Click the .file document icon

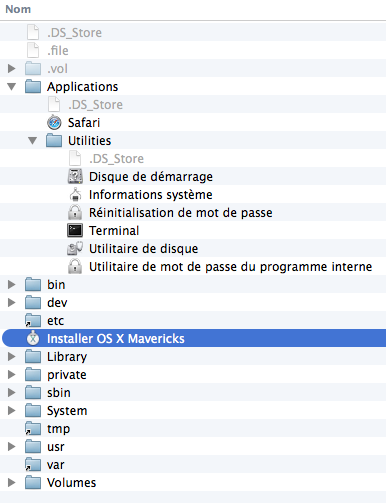click(33, 51)
